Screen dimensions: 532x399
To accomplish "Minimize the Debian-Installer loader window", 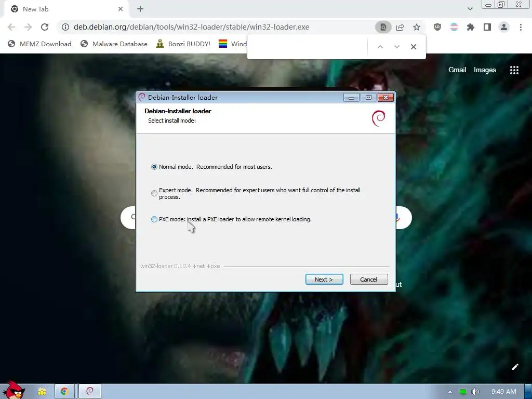I will (352, 98).
